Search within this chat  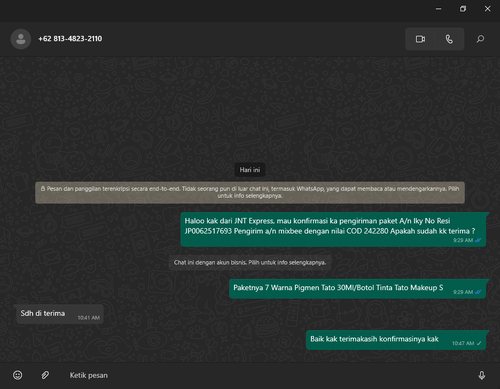[x=480, y=39]
